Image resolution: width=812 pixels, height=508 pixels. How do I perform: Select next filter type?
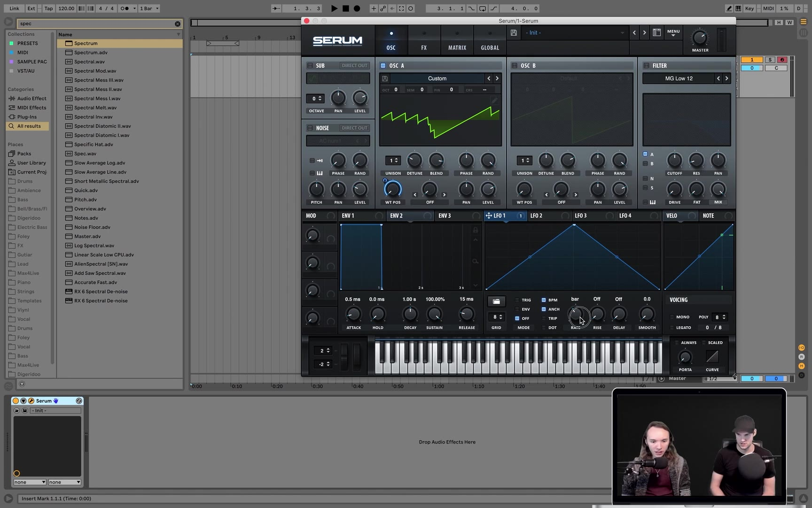pyautogui.click(x=726, y=79)
